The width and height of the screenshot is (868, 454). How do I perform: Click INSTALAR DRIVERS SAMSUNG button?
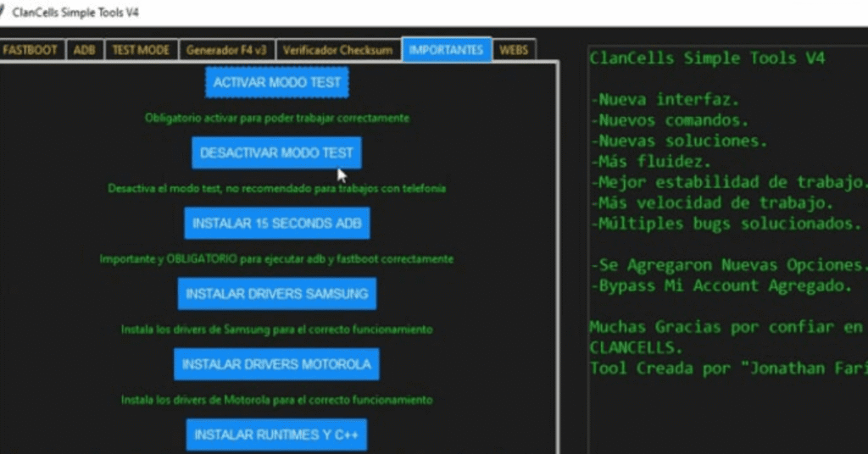[x=277, y=294]
